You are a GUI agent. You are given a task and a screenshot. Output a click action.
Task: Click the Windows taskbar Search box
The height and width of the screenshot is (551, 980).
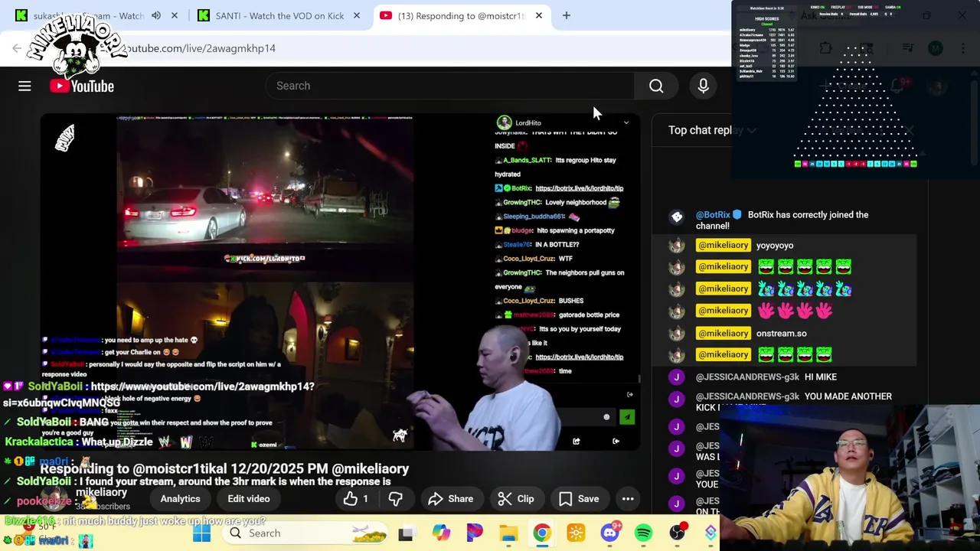tap(306, 533)
